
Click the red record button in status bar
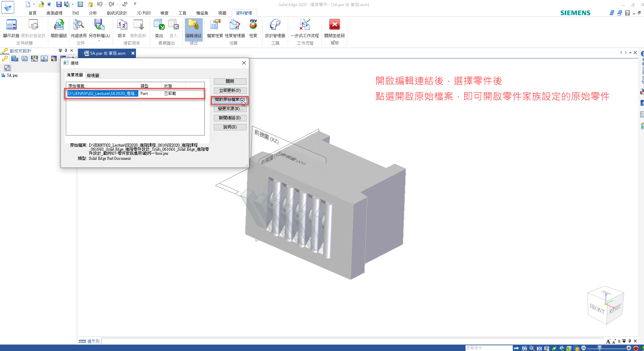636,348
